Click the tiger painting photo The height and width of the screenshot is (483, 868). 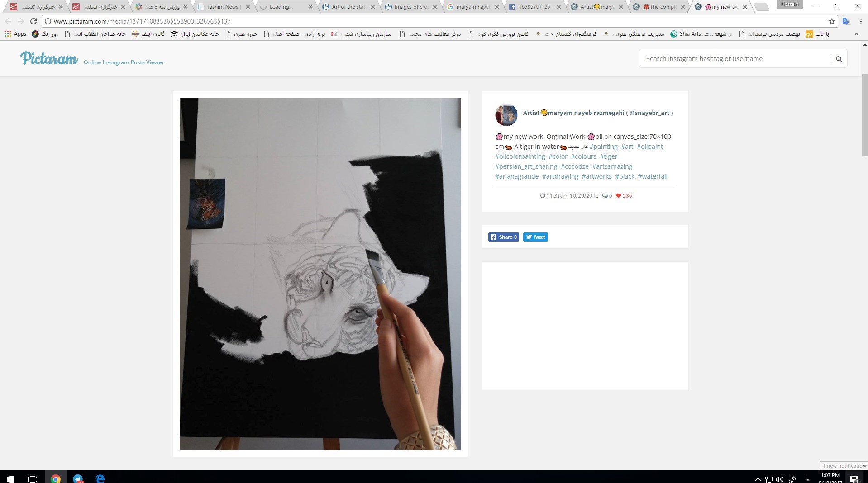(x=320, y=274)
